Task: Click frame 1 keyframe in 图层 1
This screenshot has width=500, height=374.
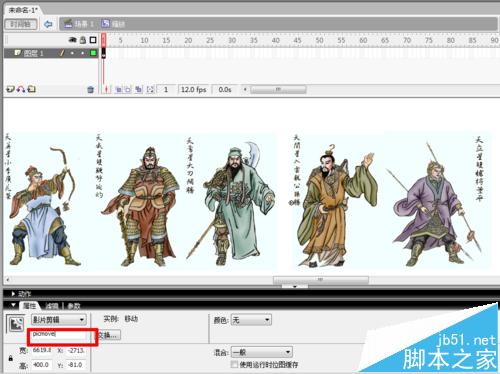Action: (x=104, y=53)
